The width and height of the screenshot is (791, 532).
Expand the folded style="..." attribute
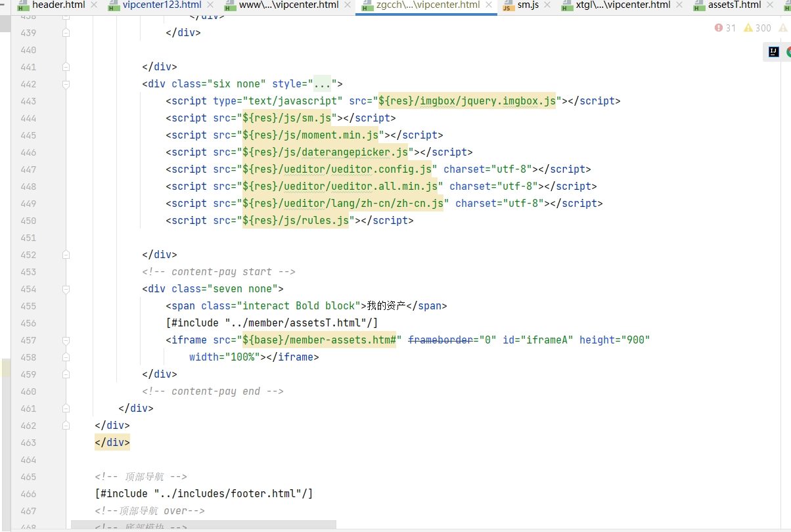(x=322, y=84)
